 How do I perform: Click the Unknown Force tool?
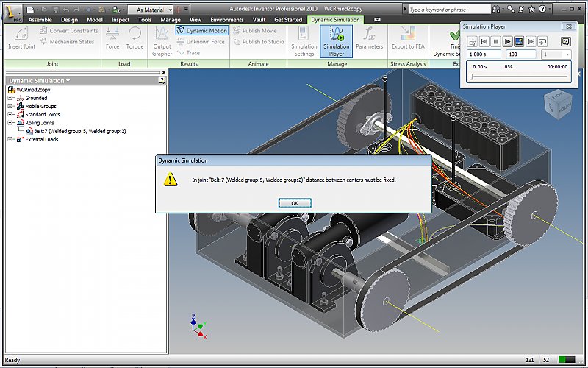tap(200, 42)
